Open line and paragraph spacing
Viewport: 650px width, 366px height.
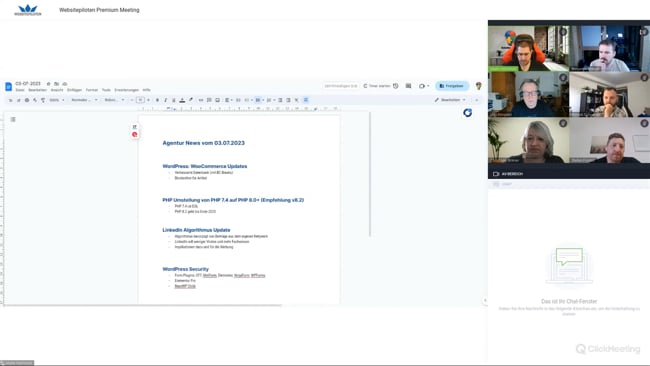tap(238, 100)
